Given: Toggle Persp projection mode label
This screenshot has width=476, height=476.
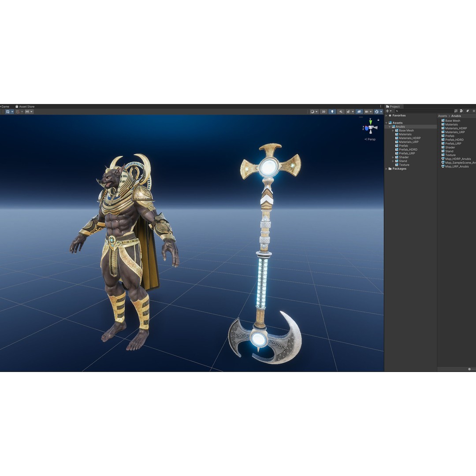Looking at the screenshot, I should (370, 139).
